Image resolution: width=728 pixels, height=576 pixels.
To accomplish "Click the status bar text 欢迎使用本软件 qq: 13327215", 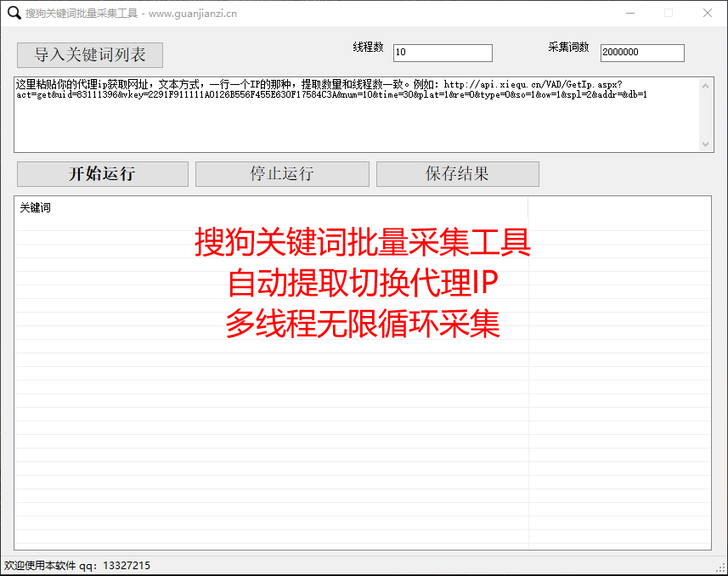I will tap(77, 565).
